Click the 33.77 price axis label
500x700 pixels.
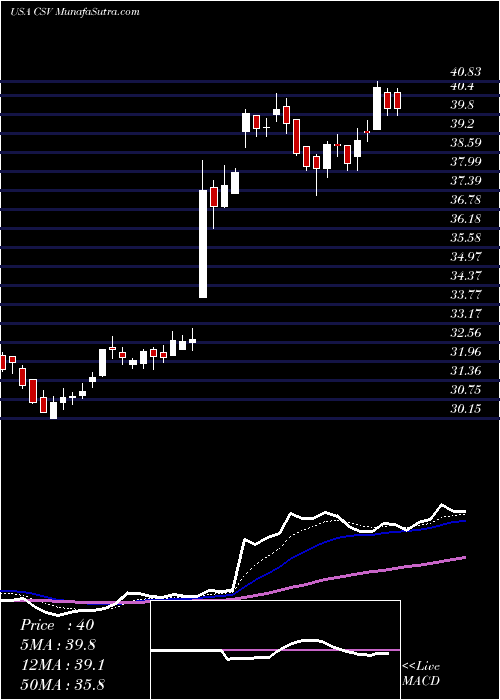coord(465,295)
